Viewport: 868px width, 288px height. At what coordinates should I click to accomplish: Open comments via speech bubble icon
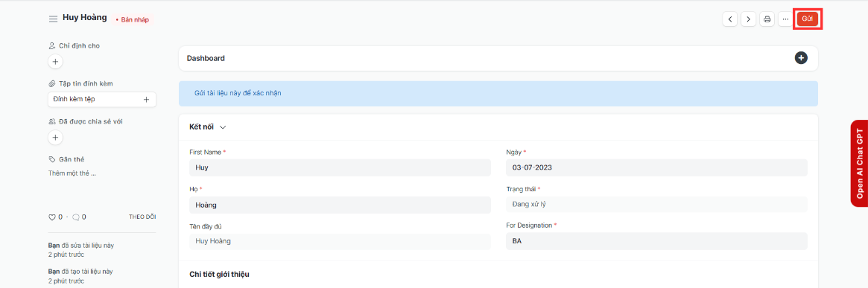tap(76, 217)
